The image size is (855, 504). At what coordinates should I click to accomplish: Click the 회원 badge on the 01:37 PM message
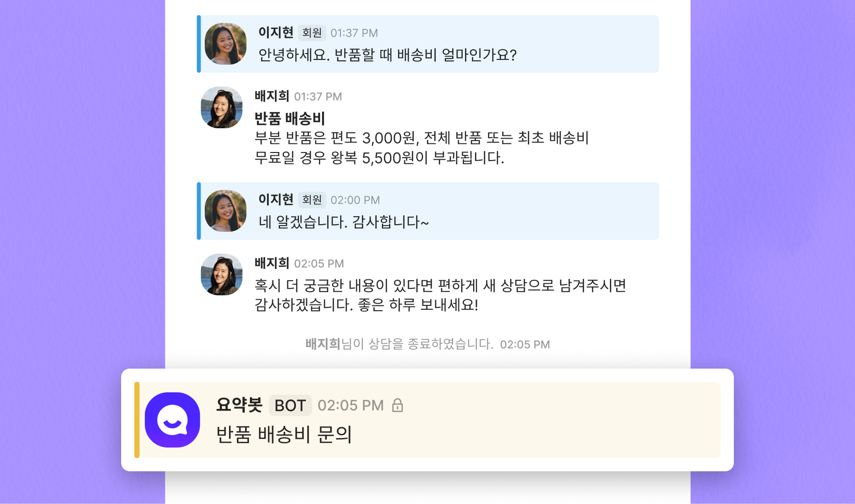(x=312, y=33)
